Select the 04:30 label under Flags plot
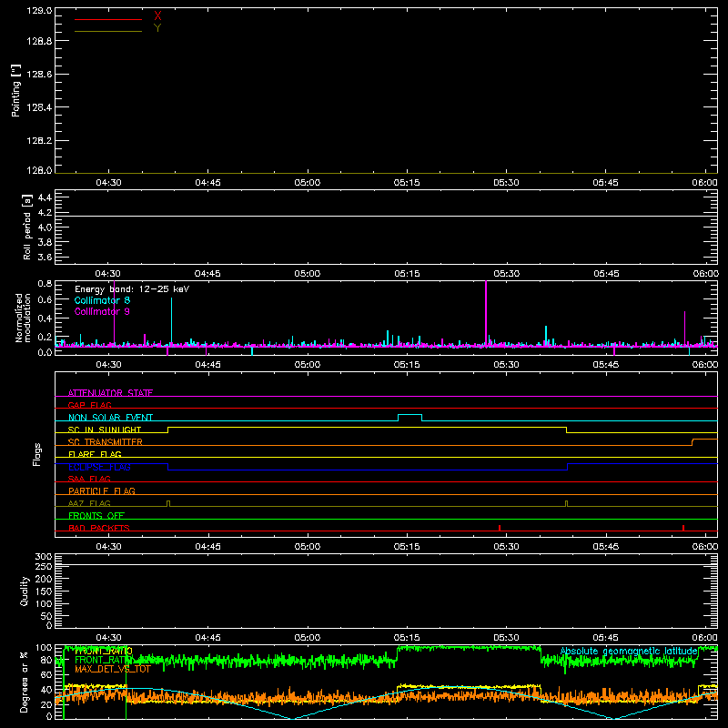This screenshot has width=728, height=728. (108, 547)
